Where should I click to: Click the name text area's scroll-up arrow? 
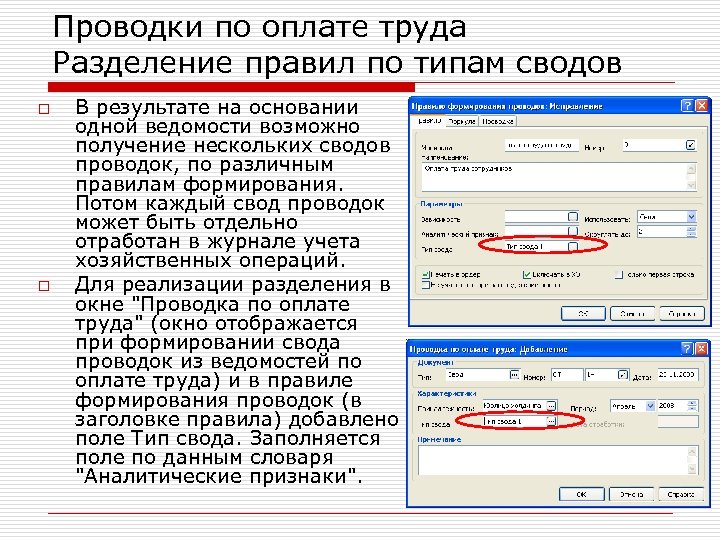(692, 169)
